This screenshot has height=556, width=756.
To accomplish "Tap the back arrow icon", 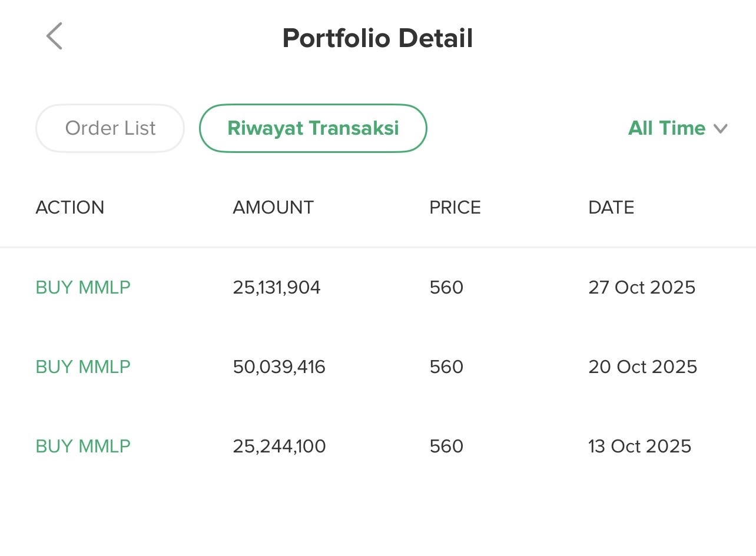I will click(54, 36).
